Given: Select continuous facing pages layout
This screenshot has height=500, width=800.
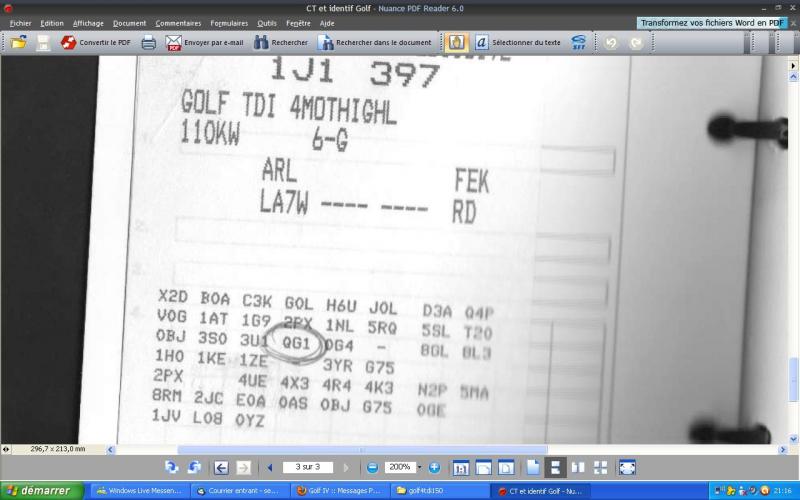Looking at the screenshot, I should coord(601,468).
